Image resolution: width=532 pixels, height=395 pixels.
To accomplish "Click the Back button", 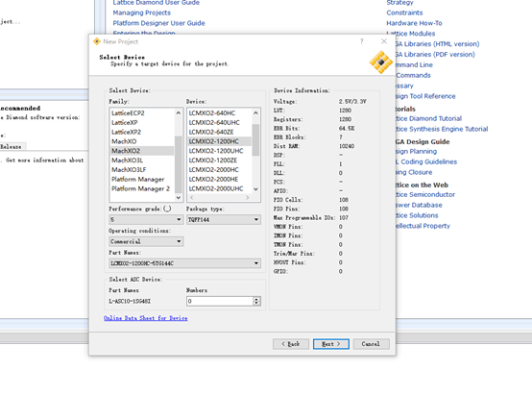I will point(291,344).
